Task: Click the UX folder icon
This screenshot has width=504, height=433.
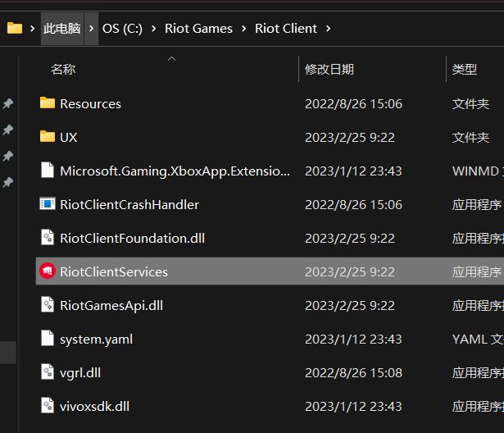Action: pos(48,136)
